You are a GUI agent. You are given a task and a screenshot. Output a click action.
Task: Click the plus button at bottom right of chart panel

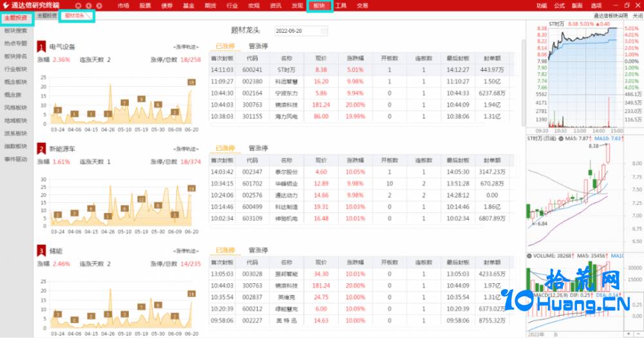629,334
